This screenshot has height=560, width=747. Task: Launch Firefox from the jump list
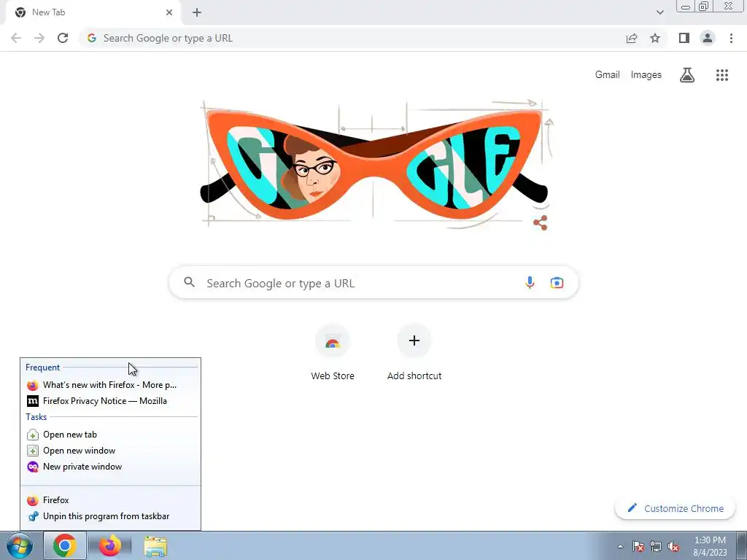pyautogui.click(x=111, y=500)
